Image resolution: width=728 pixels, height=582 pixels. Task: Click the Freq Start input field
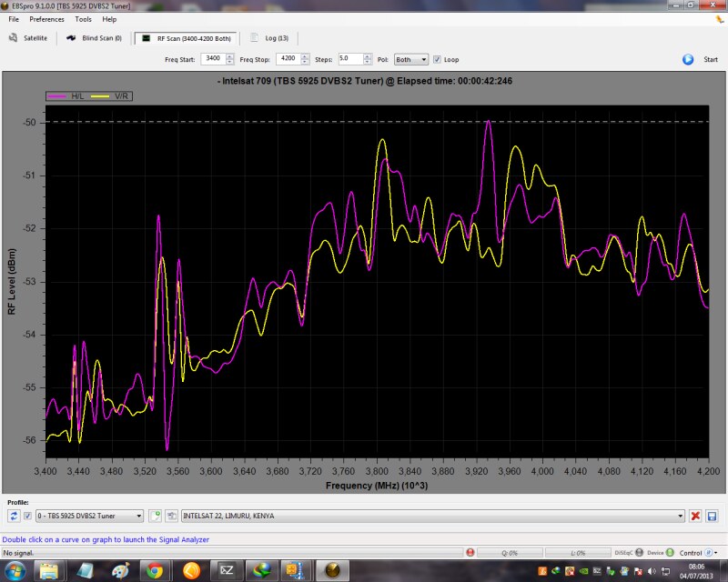213,59
